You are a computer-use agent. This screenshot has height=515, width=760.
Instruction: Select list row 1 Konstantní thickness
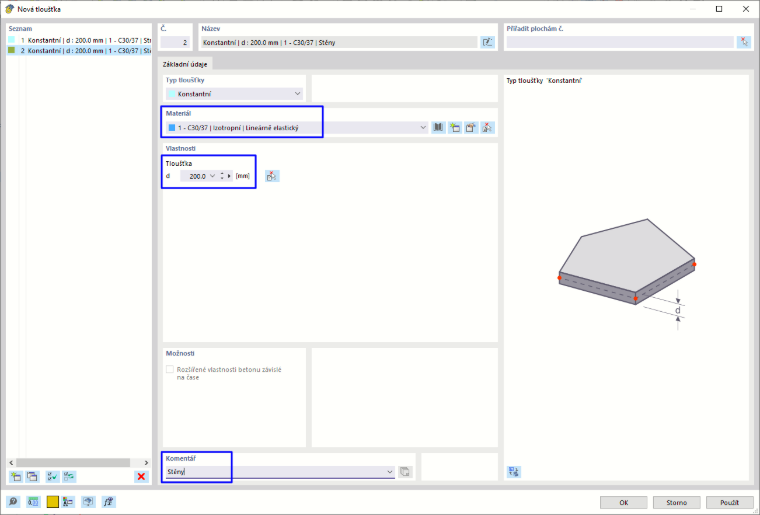coord(79,40)
